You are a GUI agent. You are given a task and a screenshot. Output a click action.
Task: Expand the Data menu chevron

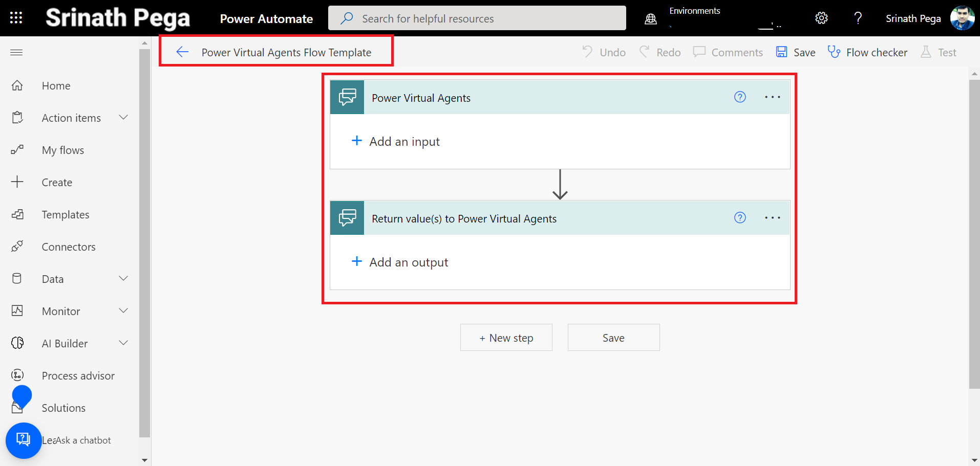pos(123,279)
